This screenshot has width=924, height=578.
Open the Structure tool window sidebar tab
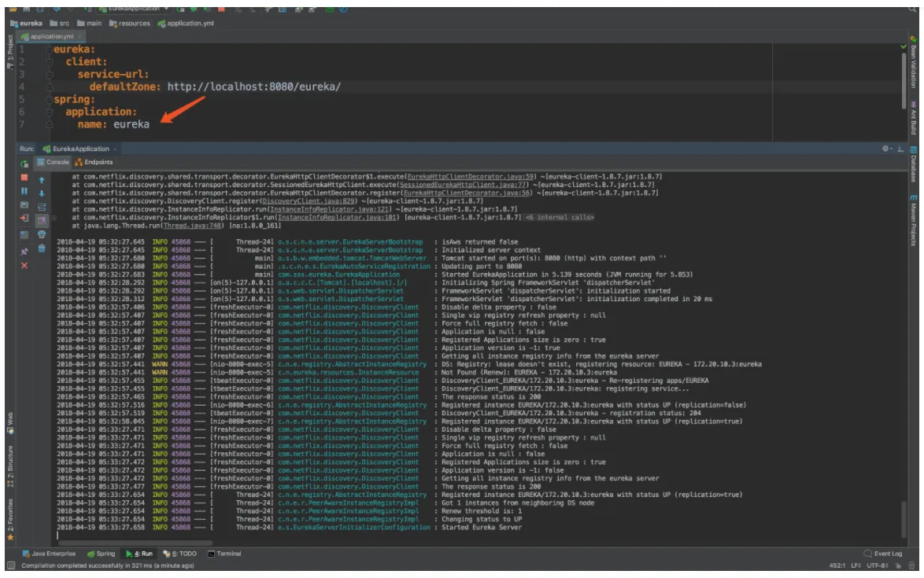tap(10, 466)
